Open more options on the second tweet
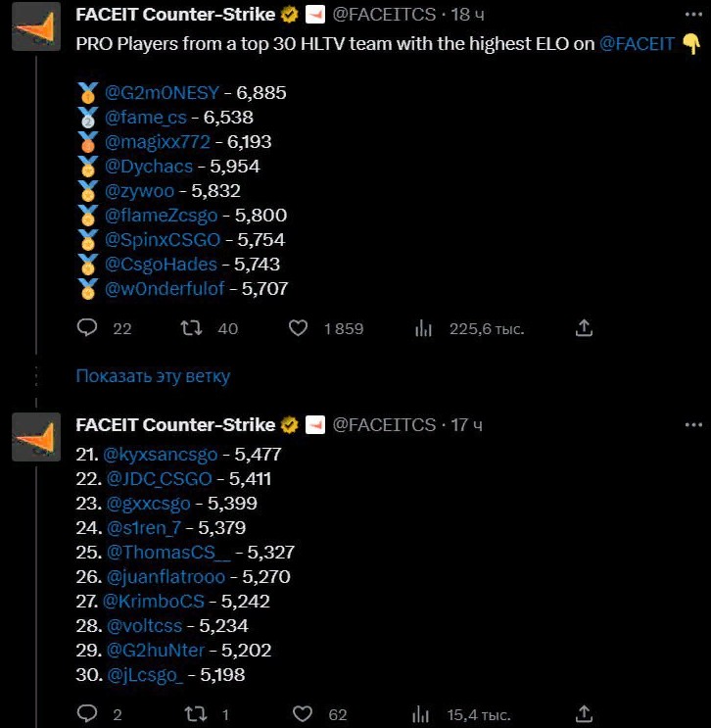711x728 pixels. [693, 425]
